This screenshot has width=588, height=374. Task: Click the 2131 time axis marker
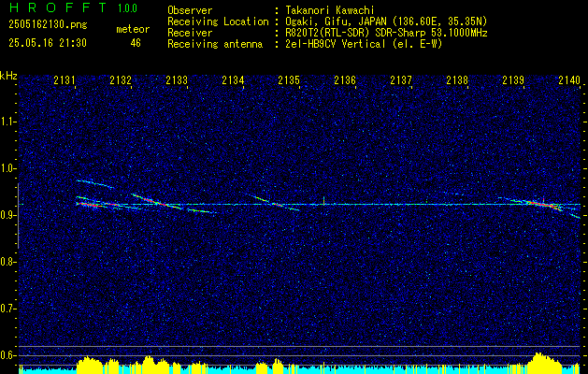click(x=65, y=79)
